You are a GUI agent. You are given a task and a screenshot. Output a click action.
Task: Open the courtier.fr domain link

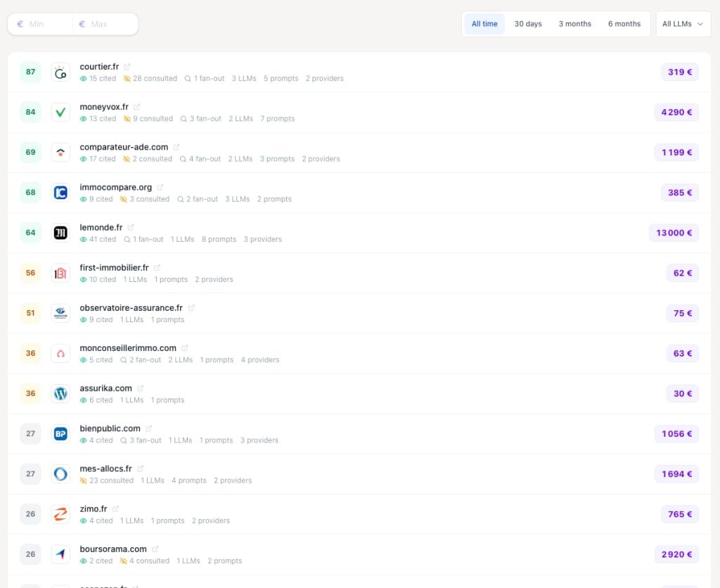click(99, 67)
